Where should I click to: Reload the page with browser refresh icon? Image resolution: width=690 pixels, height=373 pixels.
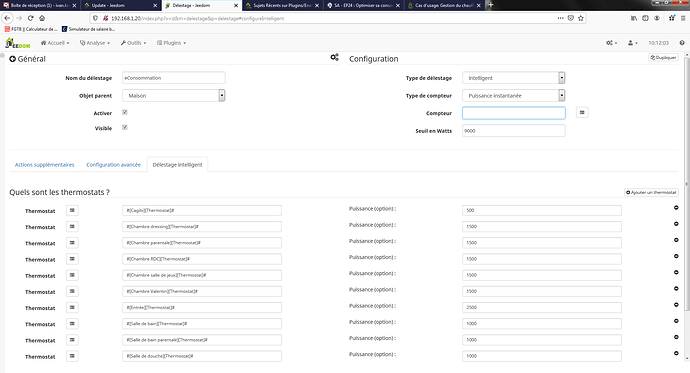coord(30,18)
